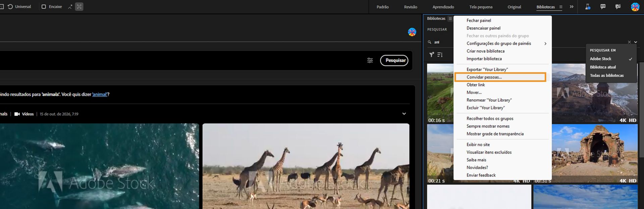Open the profile avatar in the top bar
The image size is (644, 209).
[635, 7]
